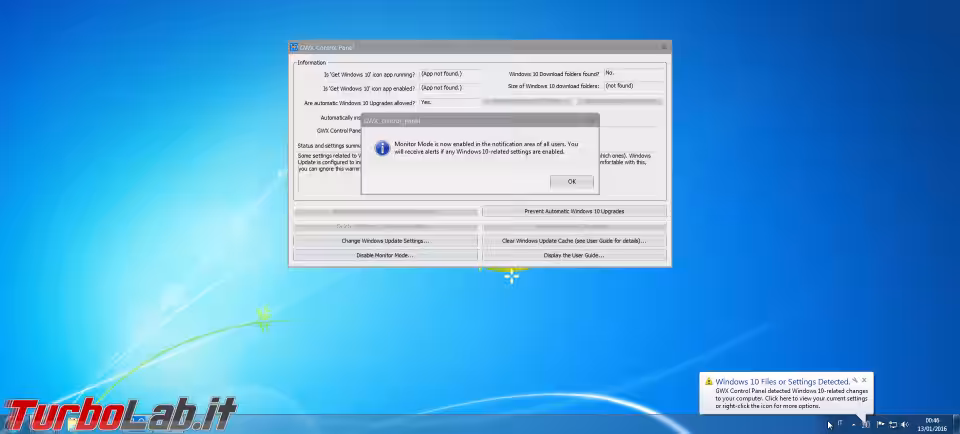
Task: Click the IT language indicator
Action: pyautogui.click(x=840, y=424)
